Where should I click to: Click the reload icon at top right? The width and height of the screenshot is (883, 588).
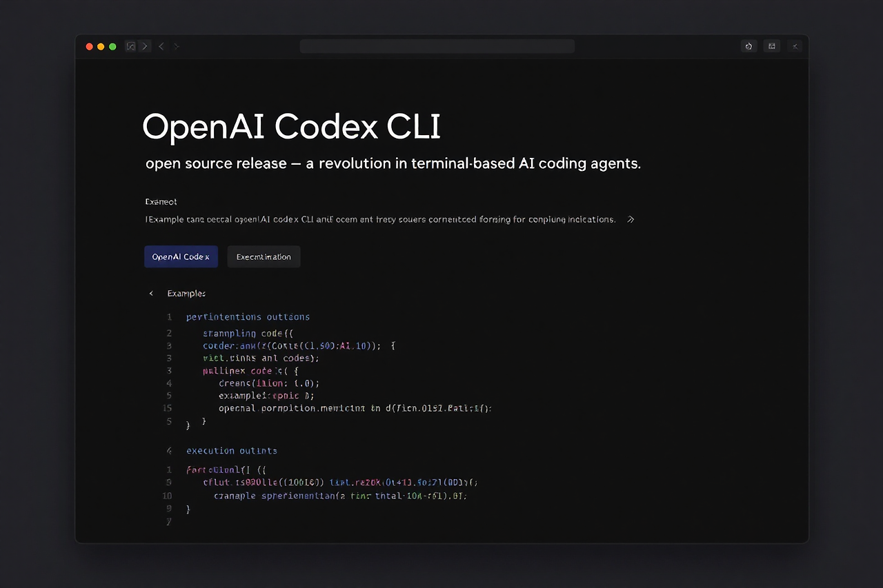(748, 46)
